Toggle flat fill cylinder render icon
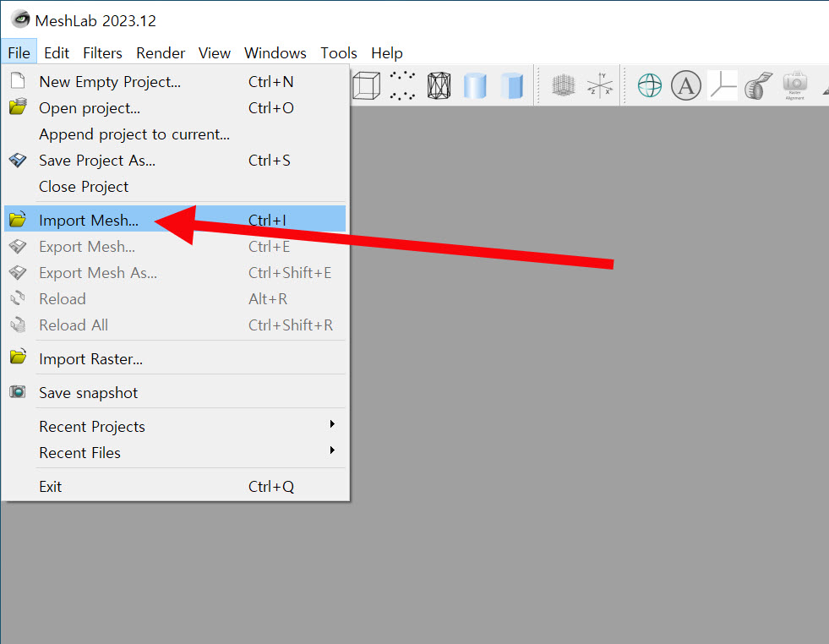Screen dimensions: 829x644 point(512,85)
